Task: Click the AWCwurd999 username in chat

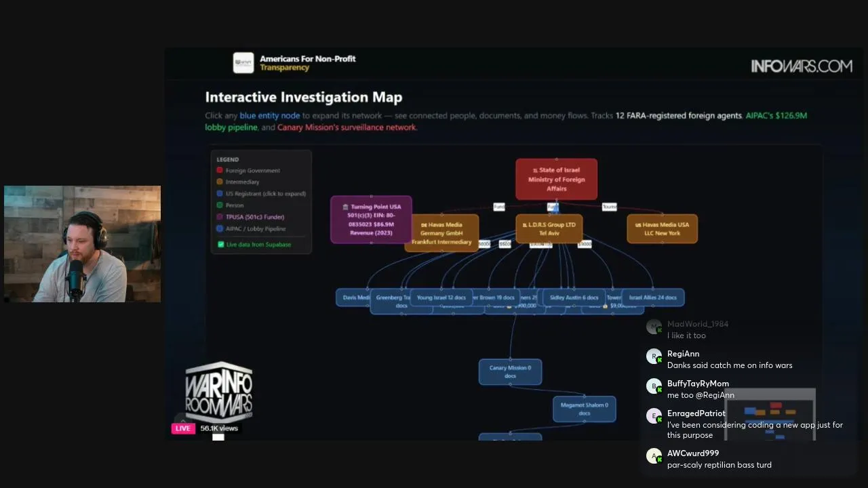Action: [x=693, y=453]
